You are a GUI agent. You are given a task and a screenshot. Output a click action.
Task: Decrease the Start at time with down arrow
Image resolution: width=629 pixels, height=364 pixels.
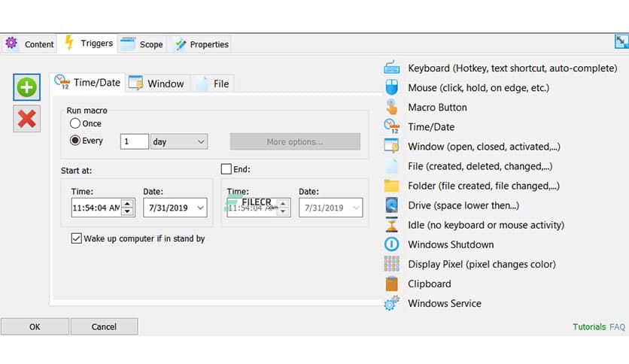[x=127, y=211]
